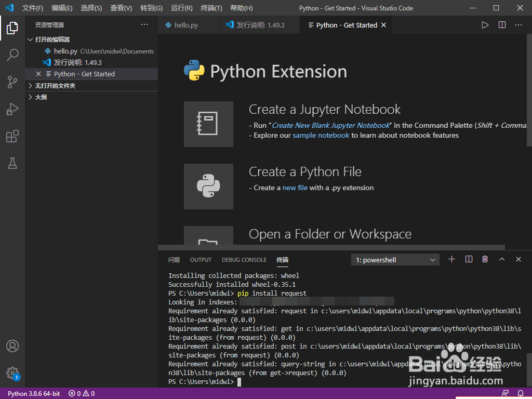The height and width of the screenshot is (399, 532).
Task: Open the 查看(V) menu
Action: coord(121,8)
